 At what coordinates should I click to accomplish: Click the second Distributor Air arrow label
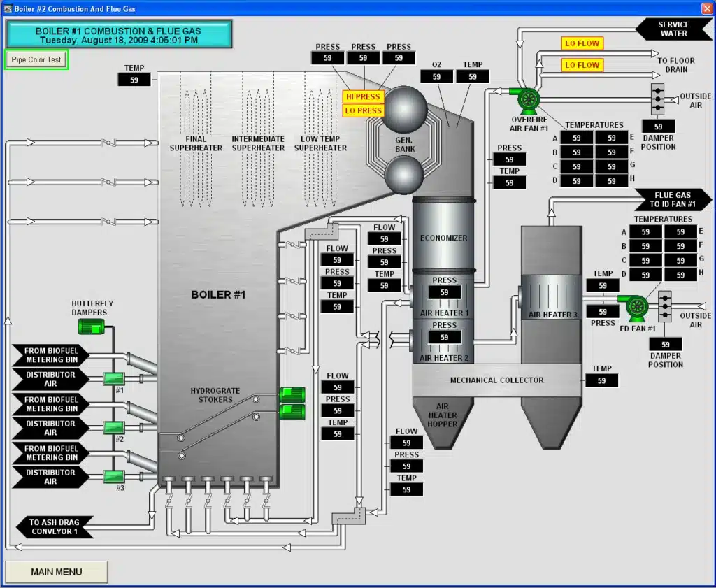click(x=50, y=428)
